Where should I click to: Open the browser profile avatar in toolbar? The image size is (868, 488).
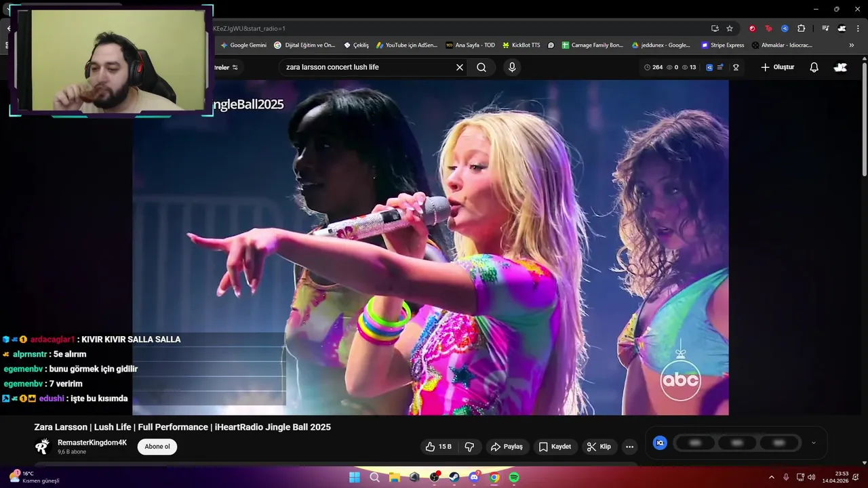(x=842, y=28)
